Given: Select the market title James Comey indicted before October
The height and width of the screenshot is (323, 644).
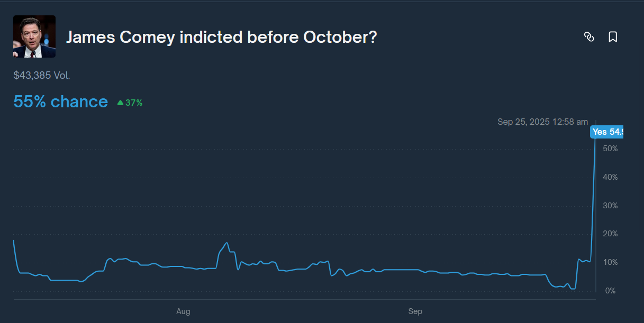Looking at the screenshot, I should 221,37.
